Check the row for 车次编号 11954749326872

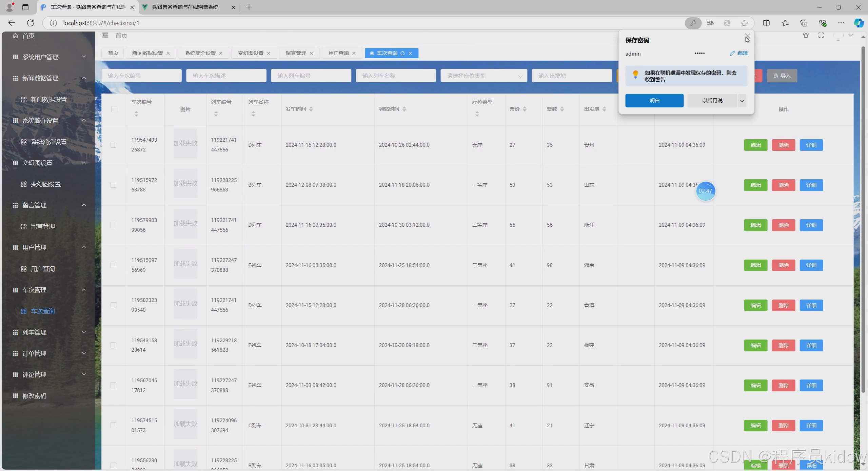[x=114, y=145]
